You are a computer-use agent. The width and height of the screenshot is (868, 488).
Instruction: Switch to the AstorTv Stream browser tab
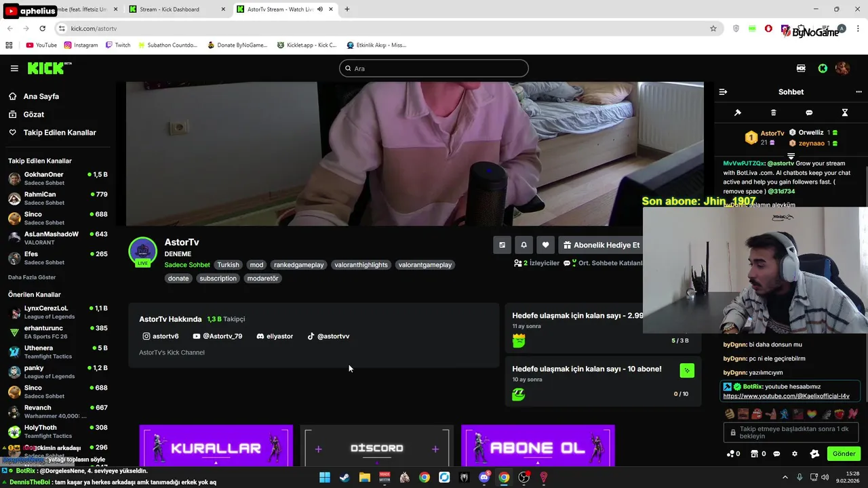285,9
